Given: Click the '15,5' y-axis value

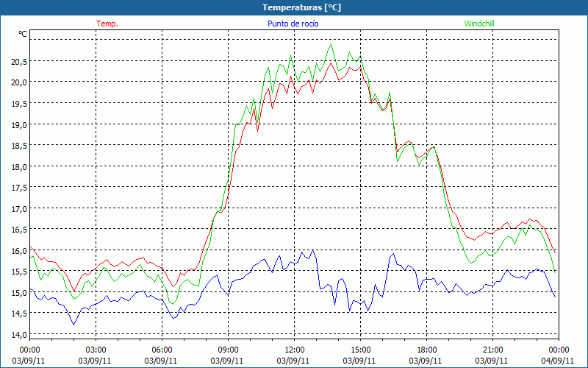Looking at the screenshot, I should click(19, 272).
